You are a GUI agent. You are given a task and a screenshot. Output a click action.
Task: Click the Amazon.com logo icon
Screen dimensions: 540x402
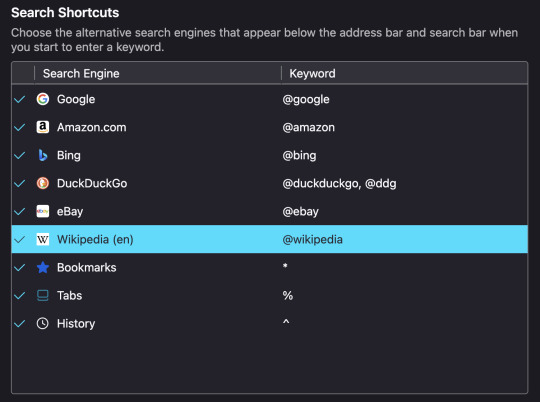(x=43, y=127)
